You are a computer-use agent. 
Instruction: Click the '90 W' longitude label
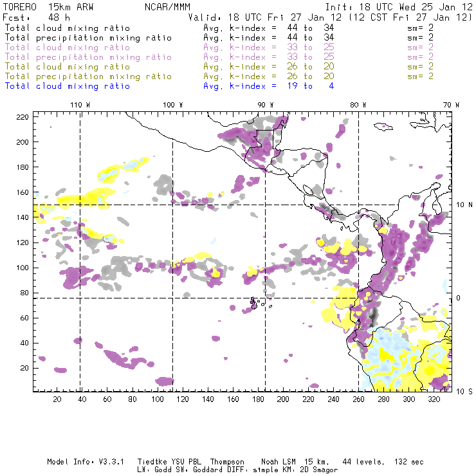tap(265, 105)
